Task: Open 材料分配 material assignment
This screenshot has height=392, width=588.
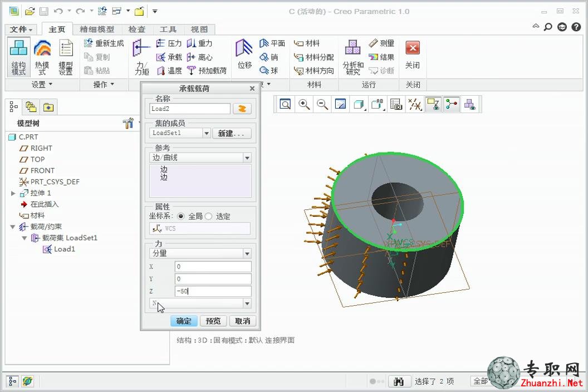Action: 313,57
